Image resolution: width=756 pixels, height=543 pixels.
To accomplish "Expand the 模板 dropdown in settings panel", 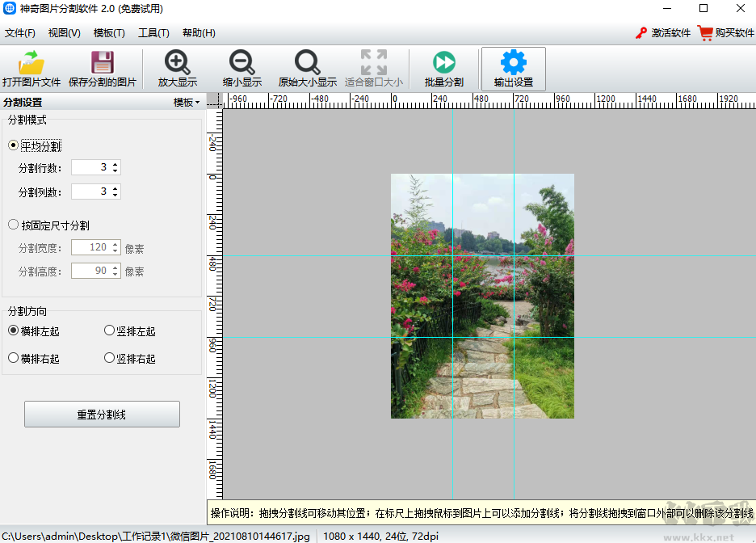I will point(187,103).
